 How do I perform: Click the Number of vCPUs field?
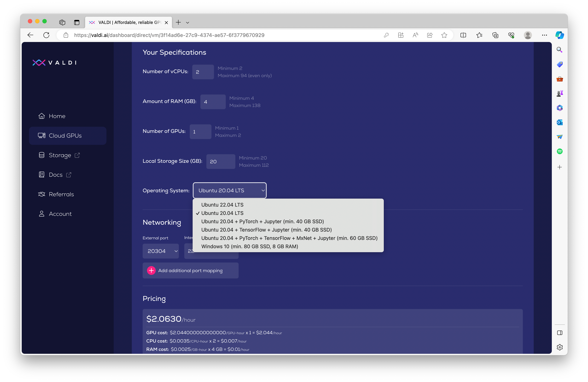click(x=203, y=72)
